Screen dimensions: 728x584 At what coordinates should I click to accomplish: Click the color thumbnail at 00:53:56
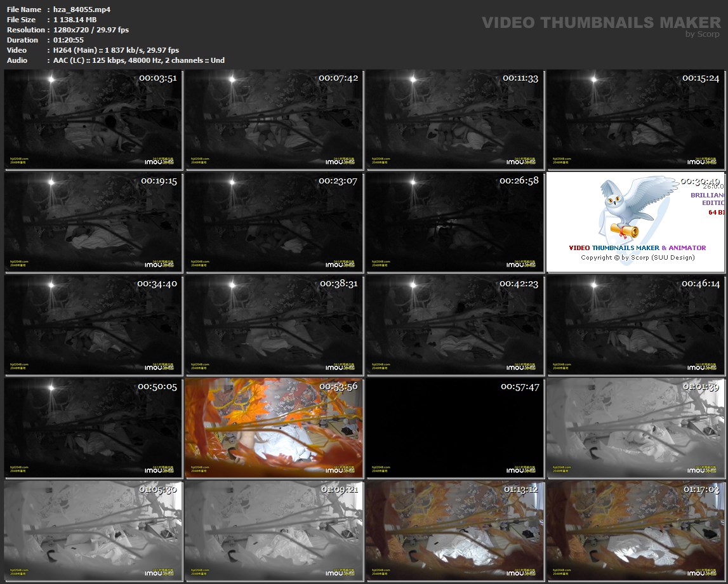(274, 428)
